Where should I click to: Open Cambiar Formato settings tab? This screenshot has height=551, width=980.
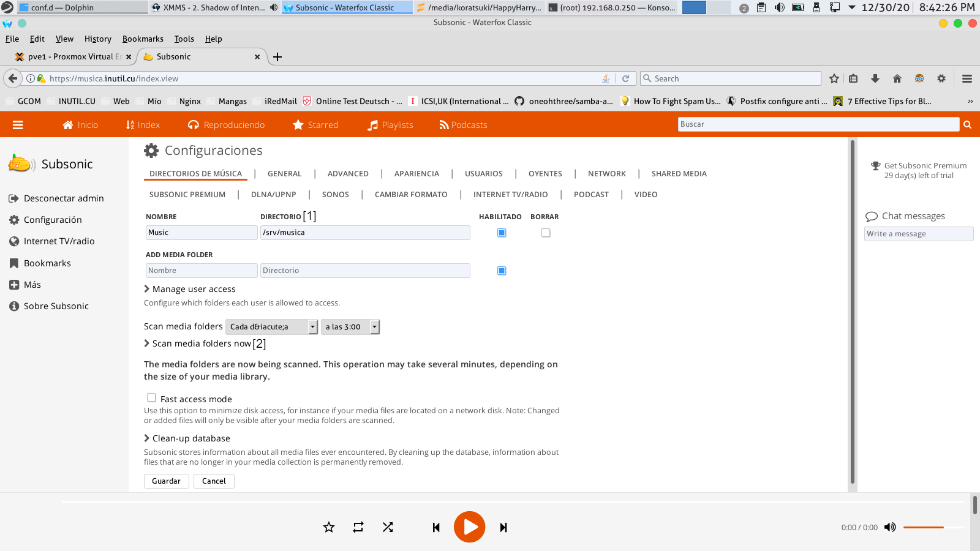tap(411, 195)
